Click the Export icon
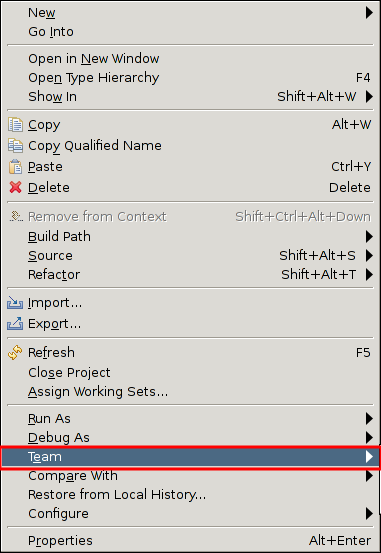 point(15,323)
